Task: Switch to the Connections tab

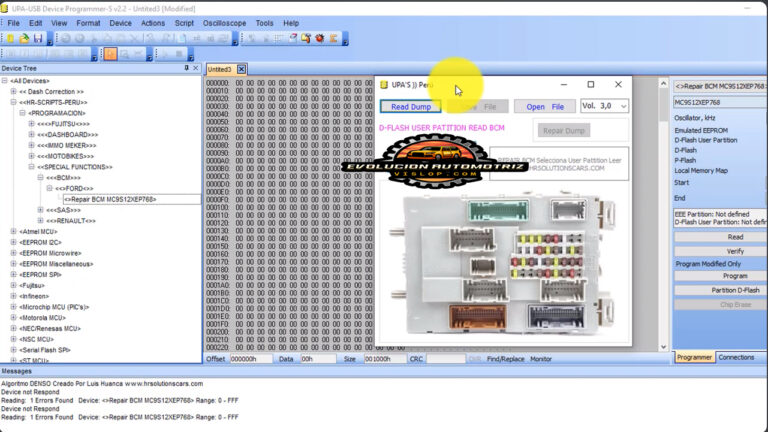Action: tap(737, 357)
